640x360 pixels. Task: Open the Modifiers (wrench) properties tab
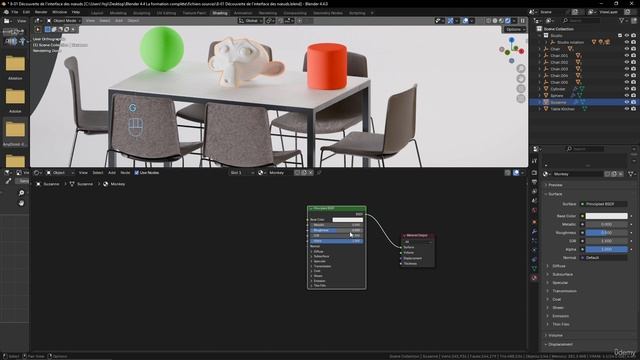click(534, 231)
